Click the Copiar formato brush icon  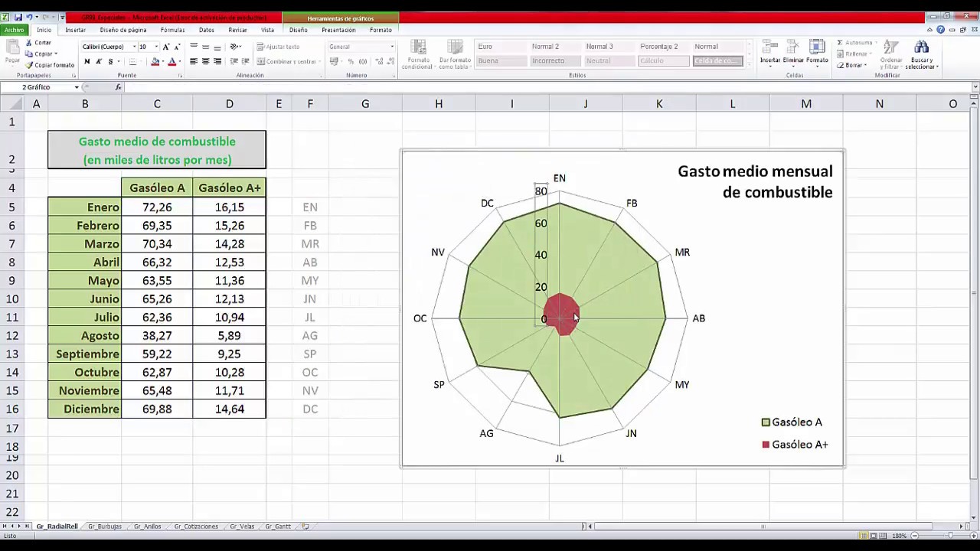(x=29, y=65)
